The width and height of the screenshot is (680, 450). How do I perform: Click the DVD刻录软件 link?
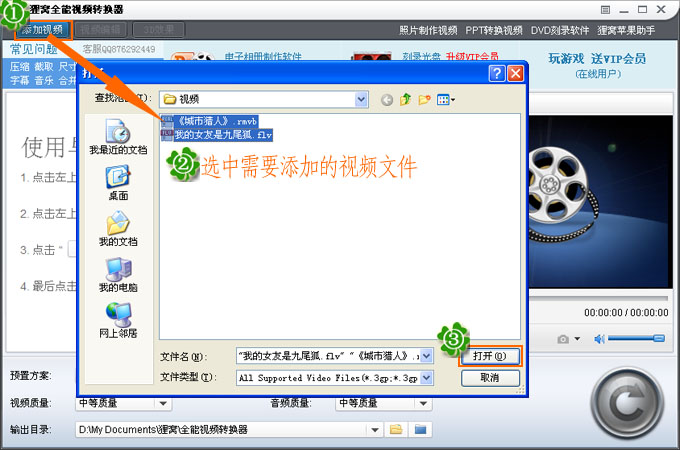coord(560,30)
